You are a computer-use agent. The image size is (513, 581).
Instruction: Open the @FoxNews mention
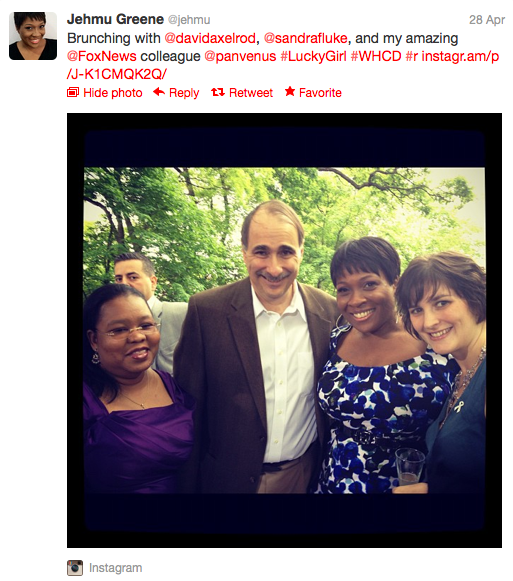coord(102,56)
